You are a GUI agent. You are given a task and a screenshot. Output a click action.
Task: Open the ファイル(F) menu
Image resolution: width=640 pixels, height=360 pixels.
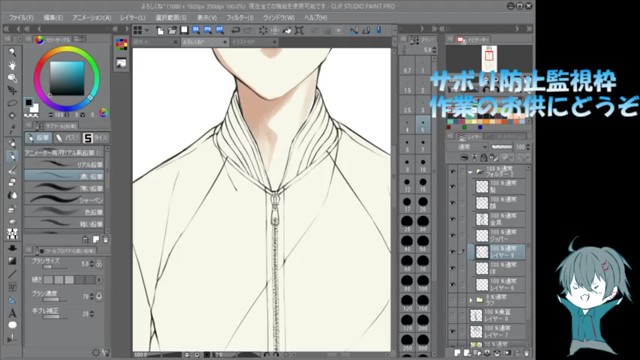click(x=21, y=18)
